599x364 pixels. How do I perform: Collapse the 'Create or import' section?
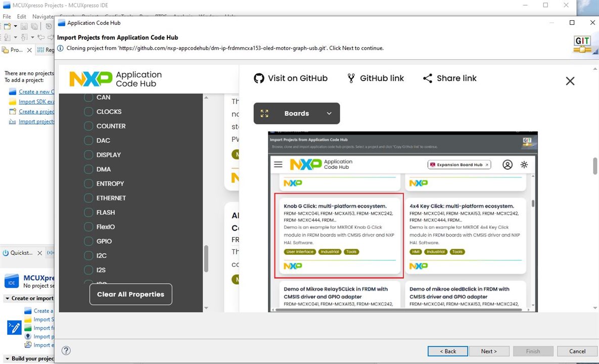(x=7, y=298)
